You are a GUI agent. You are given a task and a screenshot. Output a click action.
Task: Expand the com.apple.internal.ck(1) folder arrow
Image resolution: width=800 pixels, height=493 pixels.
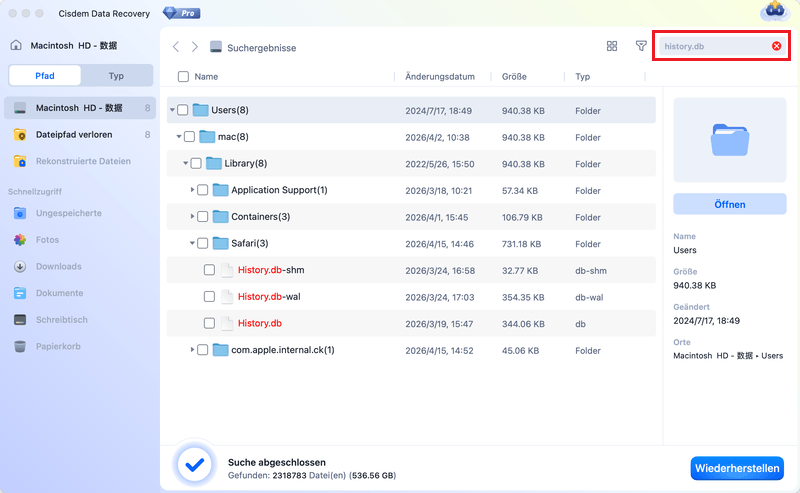[x=192, y=350]
